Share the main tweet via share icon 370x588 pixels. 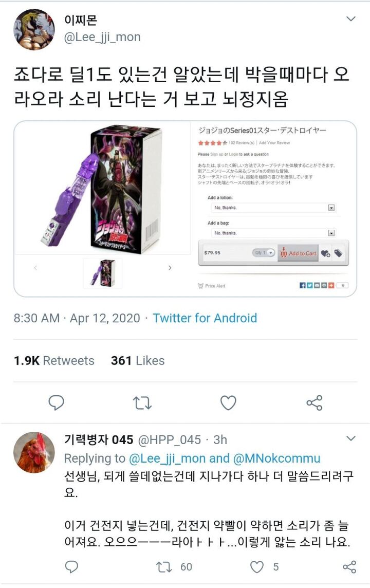314,403
